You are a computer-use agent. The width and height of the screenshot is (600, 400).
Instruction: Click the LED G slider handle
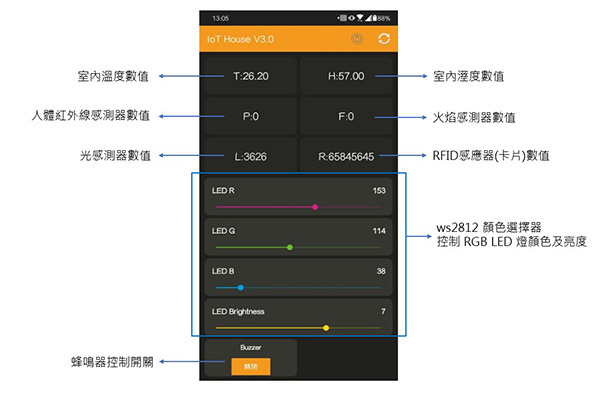[290, 247]
